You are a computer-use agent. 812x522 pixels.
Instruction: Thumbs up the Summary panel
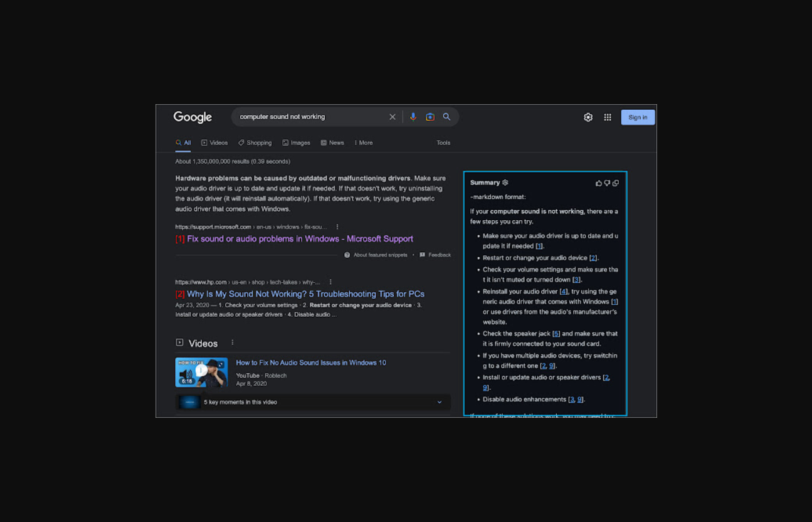click(598, 183)
